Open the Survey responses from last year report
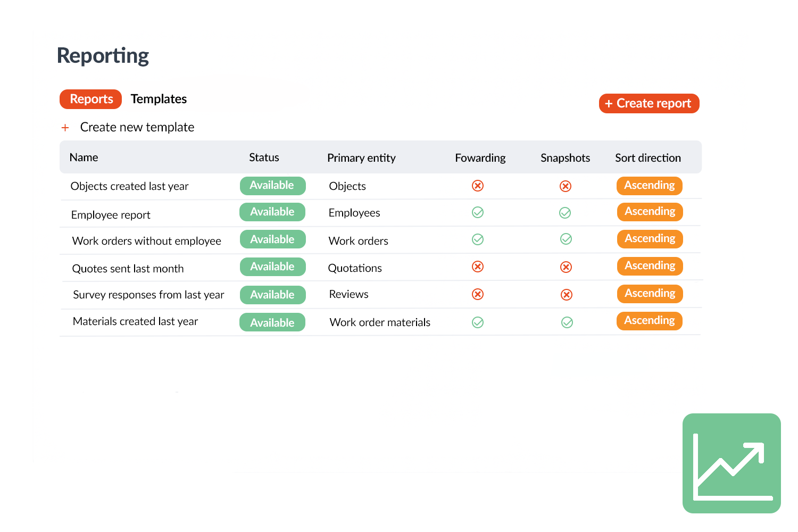798x532 pixels. (x=148, y=295)
